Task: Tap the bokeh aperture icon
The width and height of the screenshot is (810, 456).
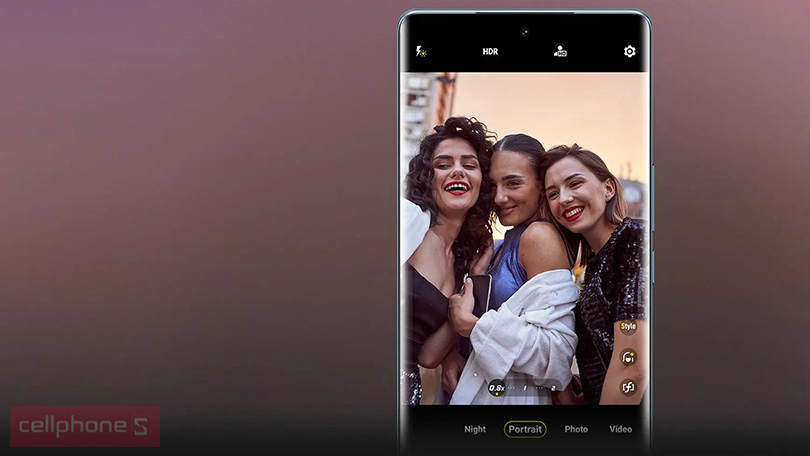Action: (x=628, y=387)
